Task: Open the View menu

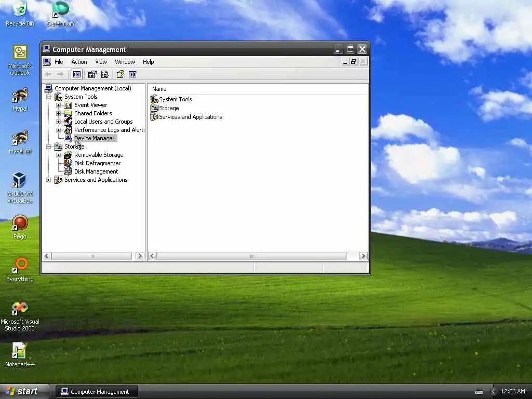Action: 101,62
